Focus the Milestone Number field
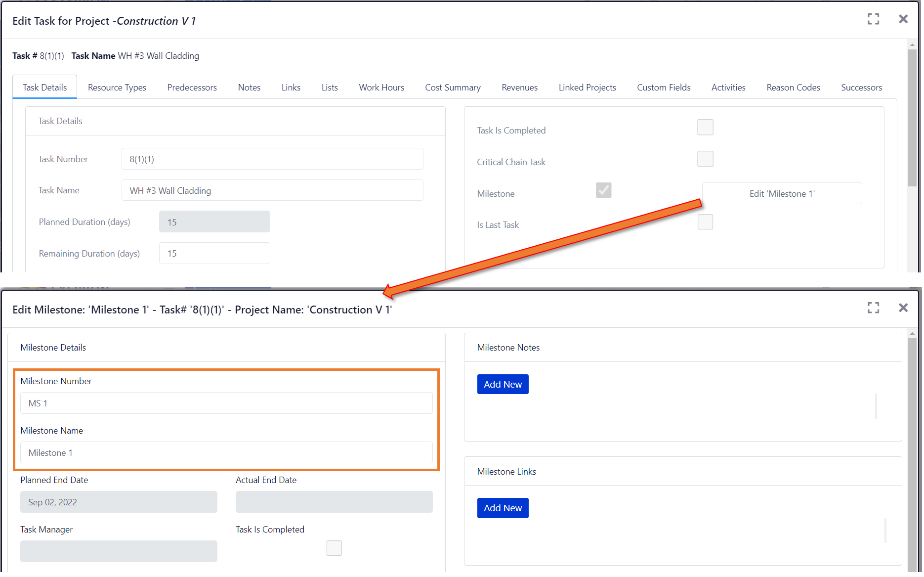The height and width of the screenshot is (577, 924). 226,403
